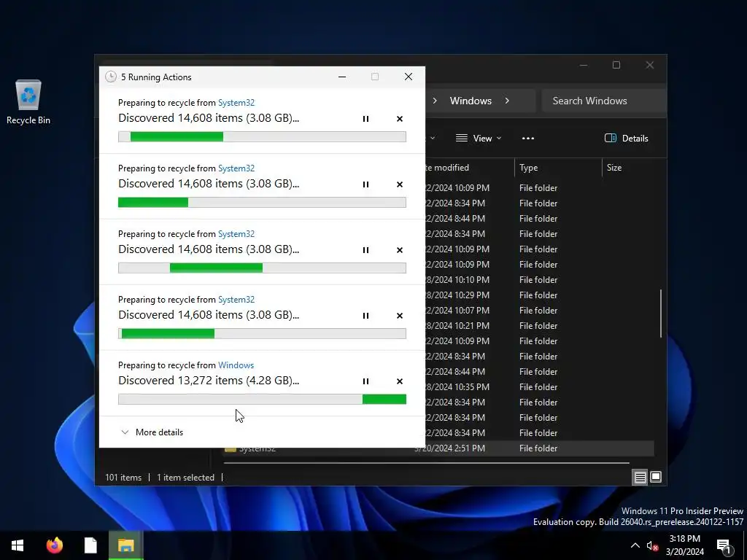Viewport: 747px width, 560px height.
Task: Click the '1 item selected' status text
Action: pos(186,477)
